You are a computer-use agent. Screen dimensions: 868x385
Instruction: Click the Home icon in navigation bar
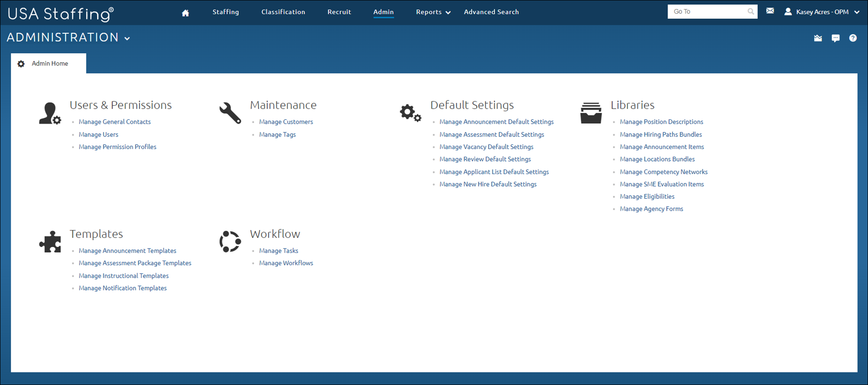point(185,13)
